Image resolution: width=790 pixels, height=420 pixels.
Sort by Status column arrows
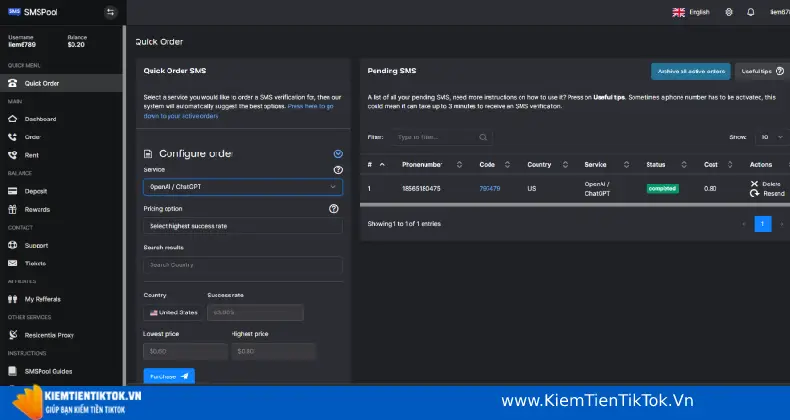pos(684,165)
